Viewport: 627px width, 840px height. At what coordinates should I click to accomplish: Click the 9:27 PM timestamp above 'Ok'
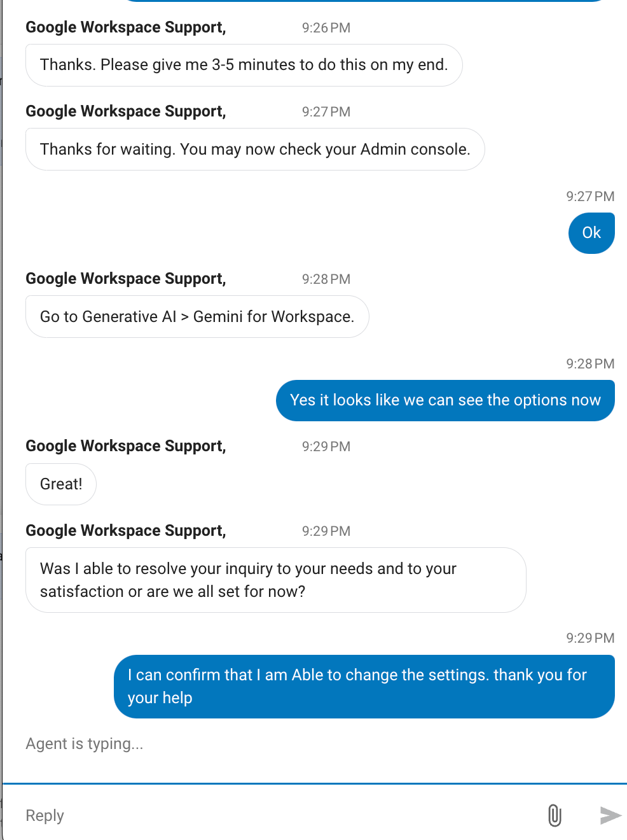point(590,197)
